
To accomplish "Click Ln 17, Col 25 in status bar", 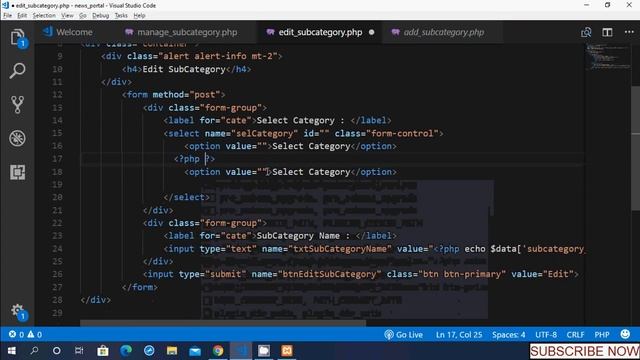I will coord(459,335).
